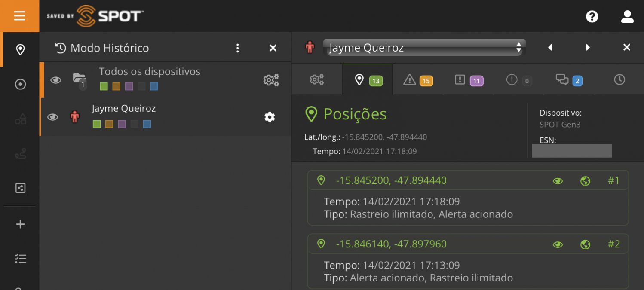Open Todos os dispositivos group settings gears
Viewport: 644px width, 290px height.
click(x=271, y=80)
